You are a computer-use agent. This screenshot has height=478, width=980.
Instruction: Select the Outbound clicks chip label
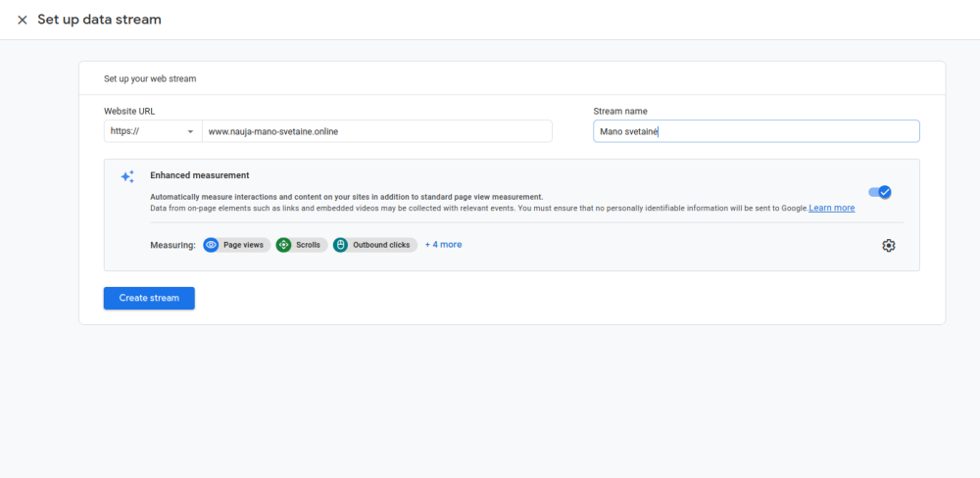click(x=381, y=245)
